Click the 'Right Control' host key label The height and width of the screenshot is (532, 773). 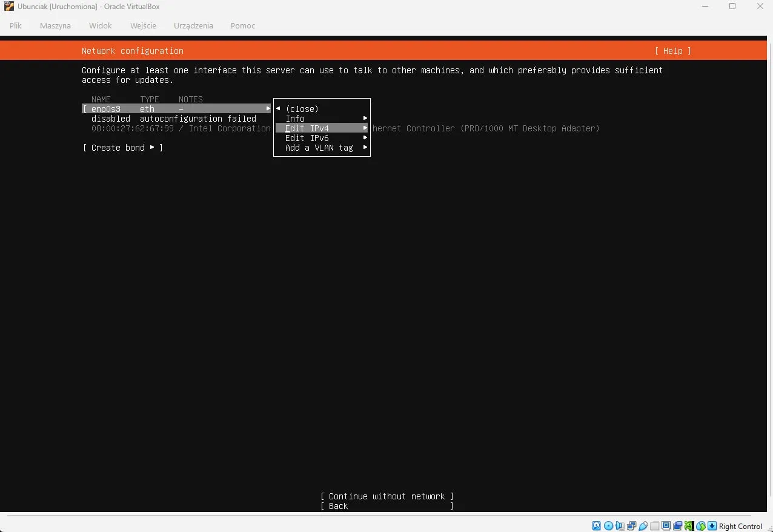tap(740, 526)
